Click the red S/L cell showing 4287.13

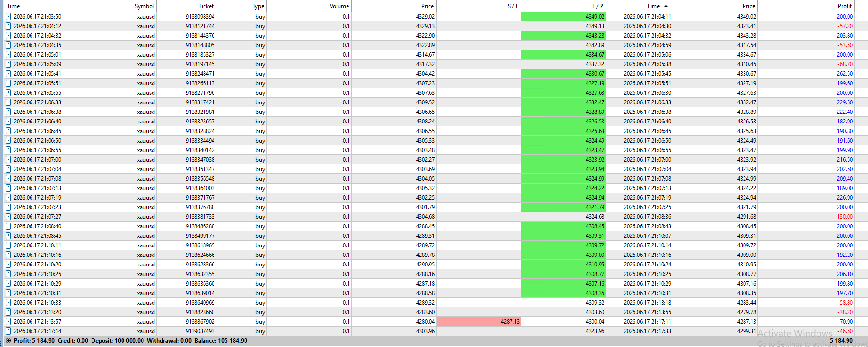click(479, 322)
